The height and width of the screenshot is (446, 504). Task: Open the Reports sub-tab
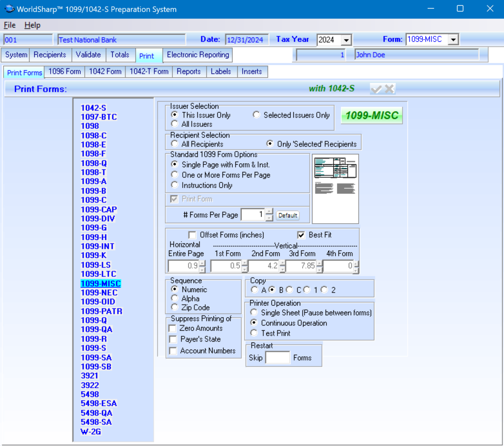tap(189, 72)
